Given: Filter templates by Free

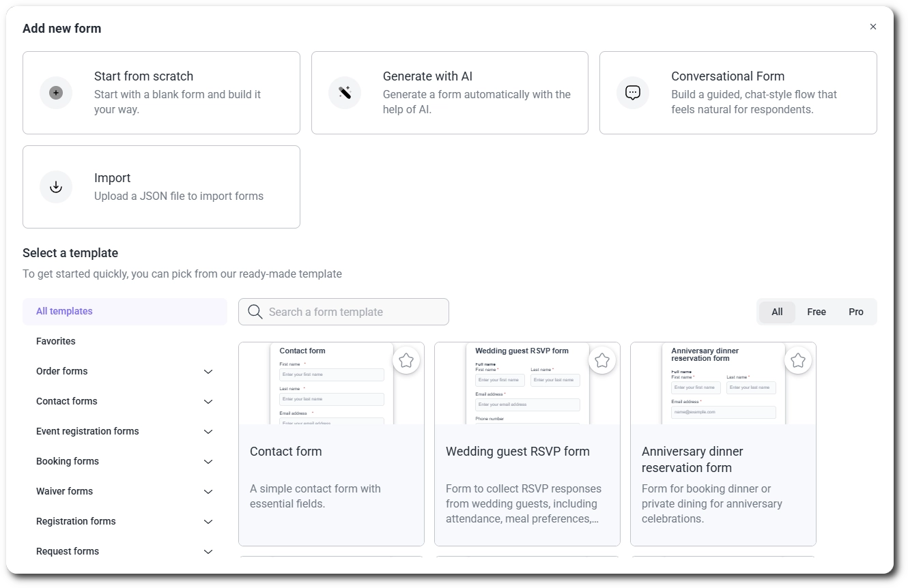Looking at the screenshot, I should pyautogui.click(x=817, y=312).
